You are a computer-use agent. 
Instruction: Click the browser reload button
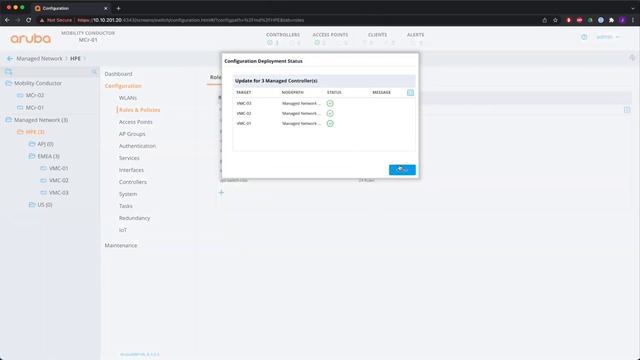pyautogui.click(x=29, y=20)
